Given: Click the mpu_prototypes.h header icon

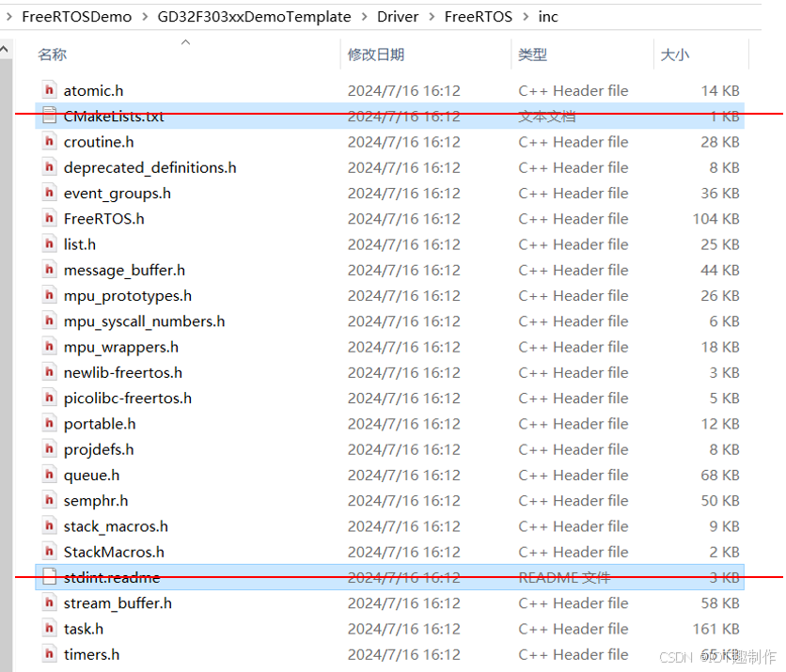Looking at the screenshot, I should tap(49, 295).
